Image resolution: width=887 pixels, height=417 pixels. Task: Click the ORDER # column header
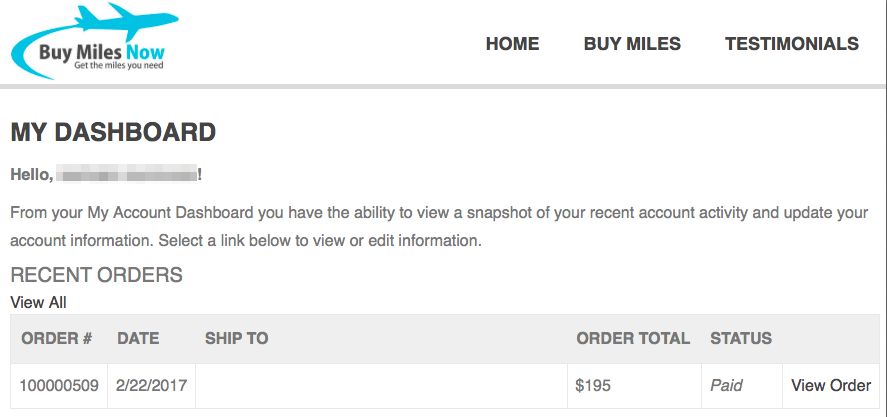pos(57,338)
